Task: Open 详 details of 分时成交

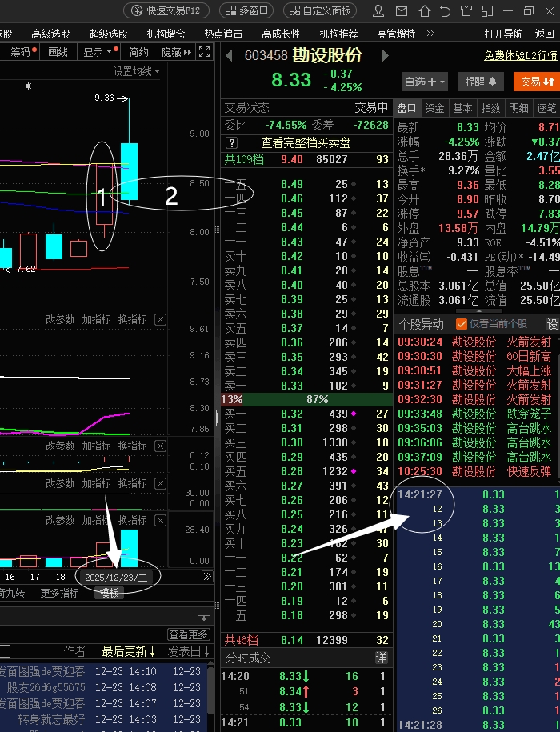Action: click(382, 658)
